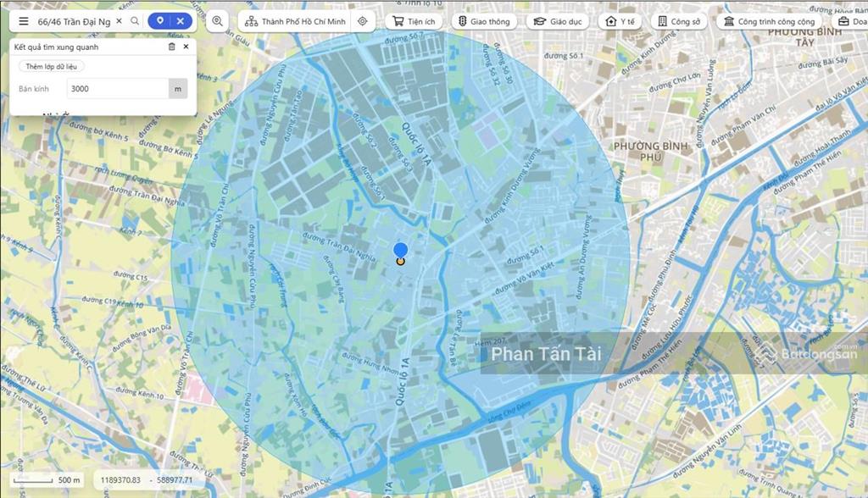Open the hamburger menu beside search box
The image size is (868, 498).
tap(23, 21)
